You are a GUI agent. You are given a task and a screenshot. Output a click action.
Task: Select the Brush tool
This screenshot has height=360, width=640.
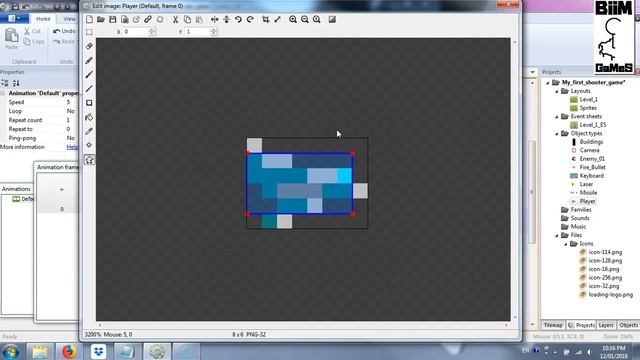coord(89,75)
